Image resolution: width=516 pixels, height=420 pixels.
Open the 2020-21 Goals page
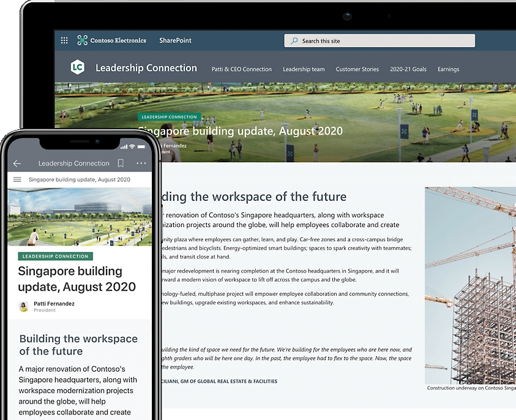(x=408, y=69)
